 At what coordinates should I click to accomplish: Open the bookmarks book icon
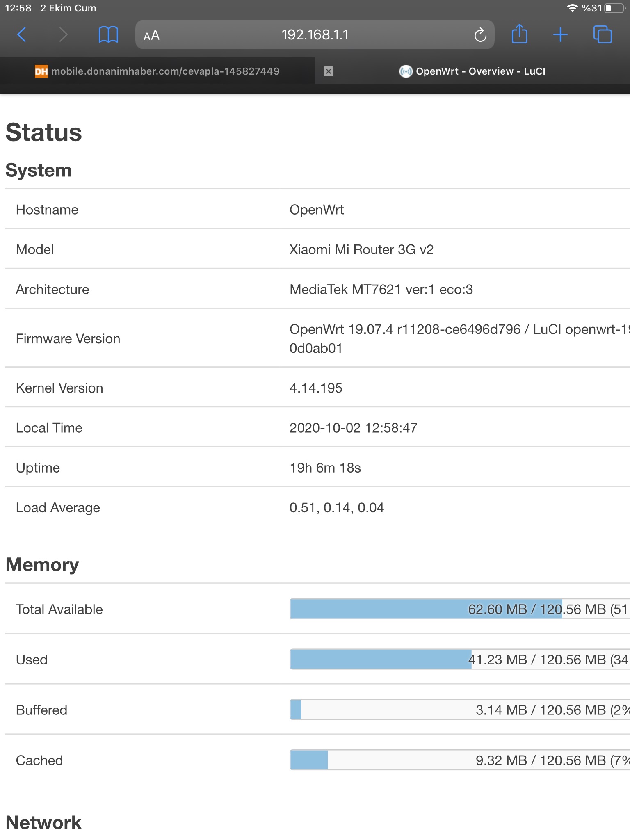click(108, 34)
